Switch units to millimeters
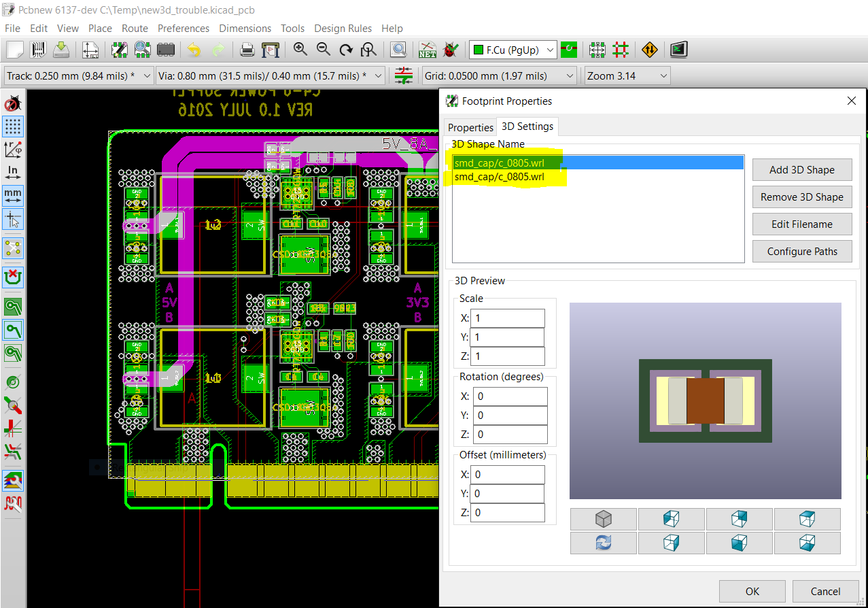The image size is (868, 608). click(x=13, y=195)
